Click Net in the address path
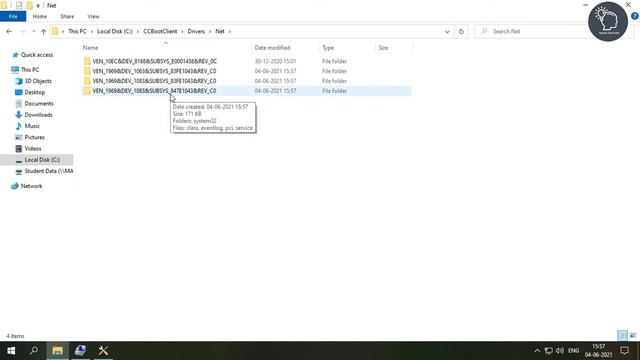The height and width of the screenshot is (360, 640). 220,31
